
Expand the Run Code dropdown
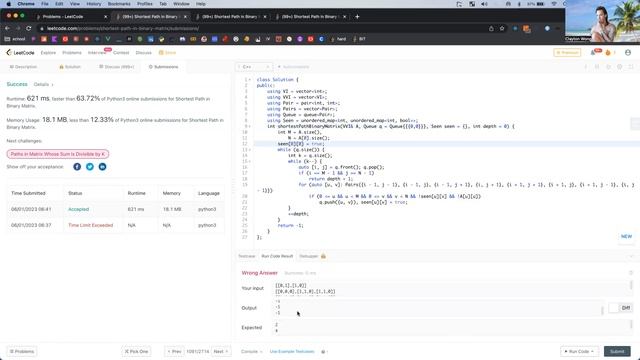(579, 351)
